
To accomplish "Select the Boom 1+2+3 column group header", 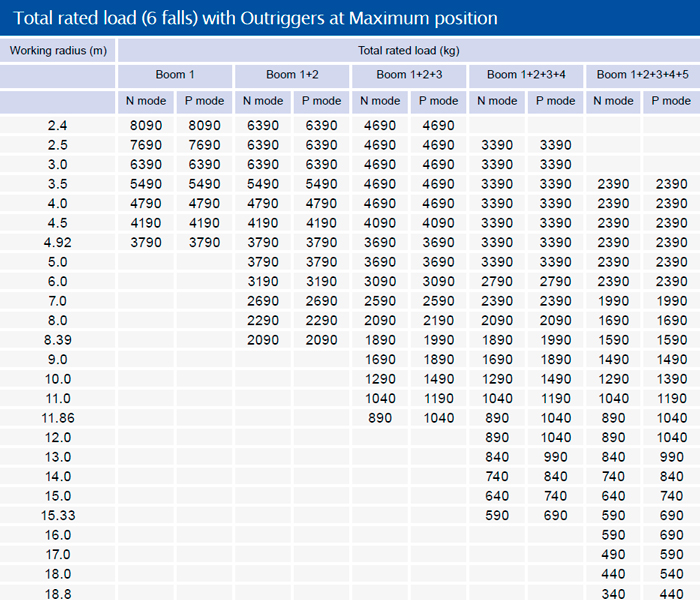I will tap(409, 75).
